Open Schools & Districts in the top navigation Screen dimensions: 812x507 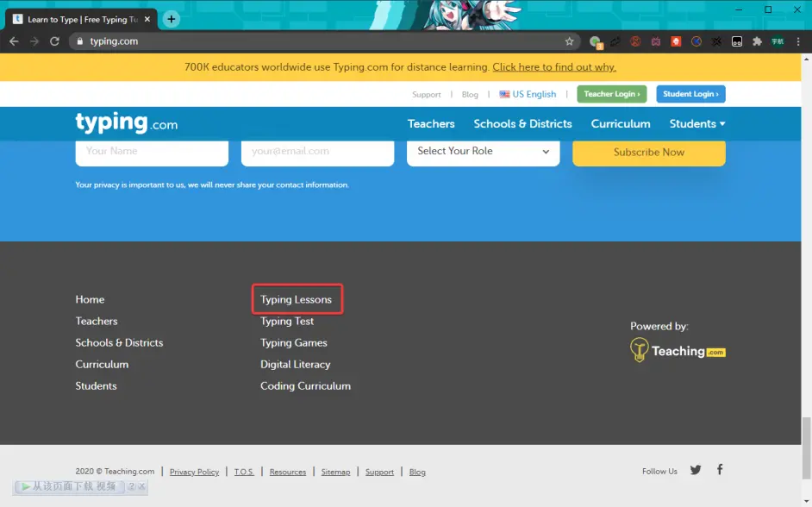tap(522, 124)
